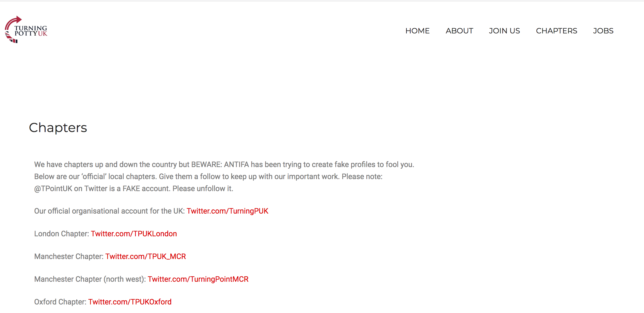
Task: Open the HOME nav item
Action: pyautogui.click(x=417, y=31)
